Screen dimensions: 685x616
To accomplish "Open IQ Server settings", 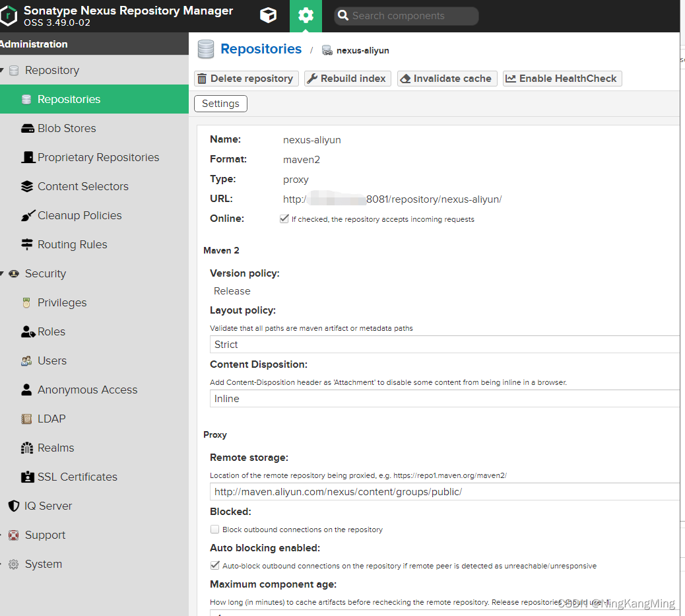I will coord(48,506).
